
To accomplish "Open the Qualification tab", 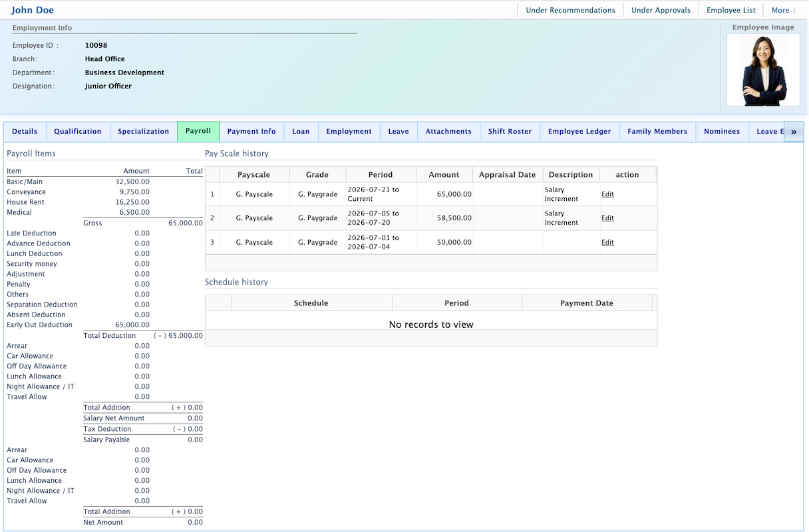I will click(78, 132).
